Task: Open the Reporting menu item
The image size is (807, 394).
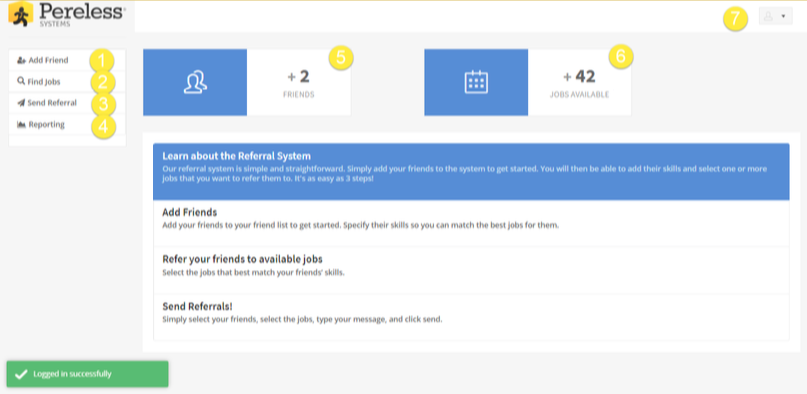Action: click(67, 124)
